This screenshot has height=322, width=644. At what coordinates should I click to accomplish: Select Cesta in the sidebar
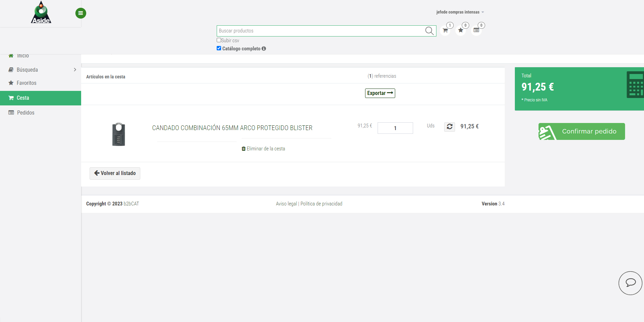point(23,98)
